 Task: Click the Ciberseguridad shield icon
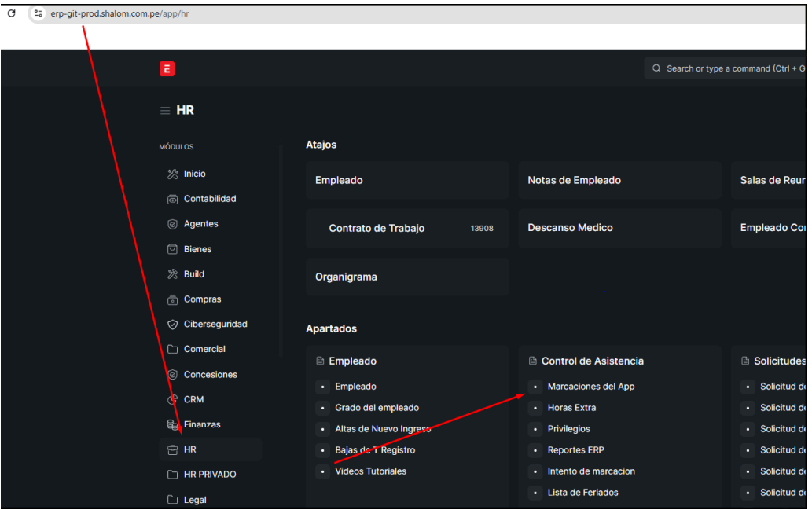[173, 325]
